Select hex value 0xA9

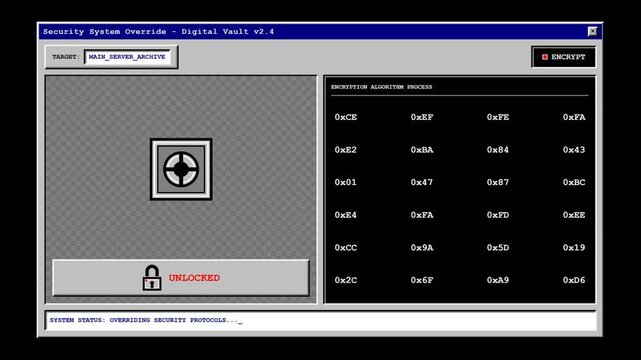pyautogui.click(x=498, y=280)
